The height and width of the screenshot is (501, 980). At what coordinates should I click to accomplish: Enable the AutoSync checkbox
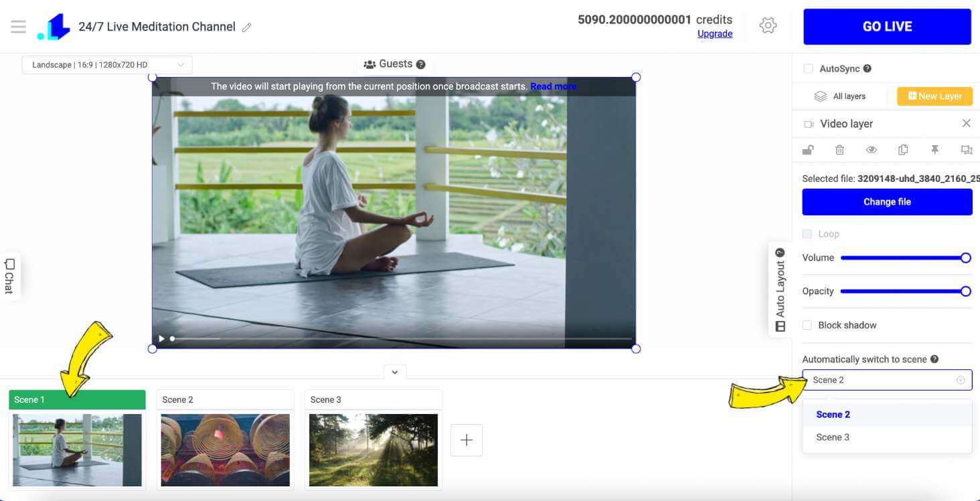[808, 68]
